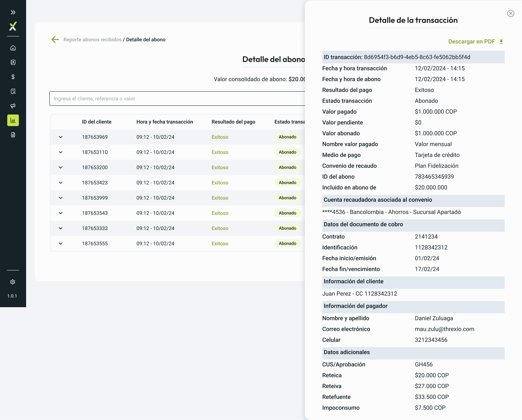Image resolution: width=522 pixels, height=420 pixels.
Task: Open the megaphone campaigns icon
Action: (x=13, y=106)
